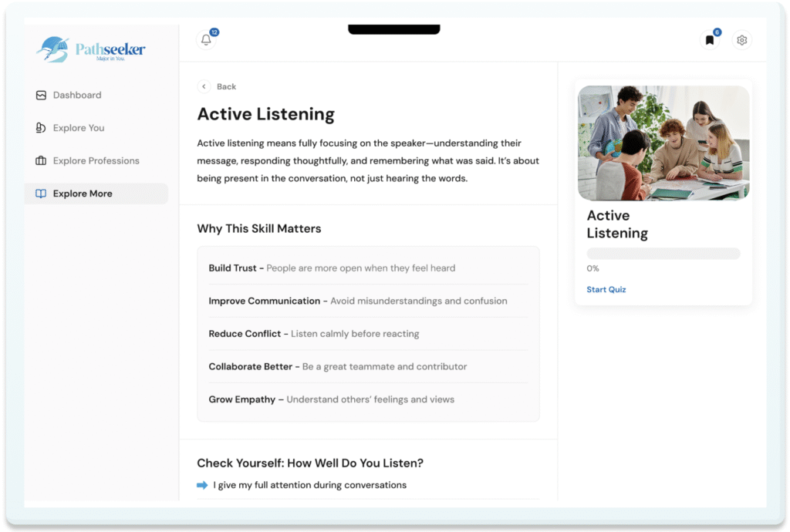Select Explore Professions in the sidebar
790x532 pixels.
pyautogui.click(x=96, y=161)
